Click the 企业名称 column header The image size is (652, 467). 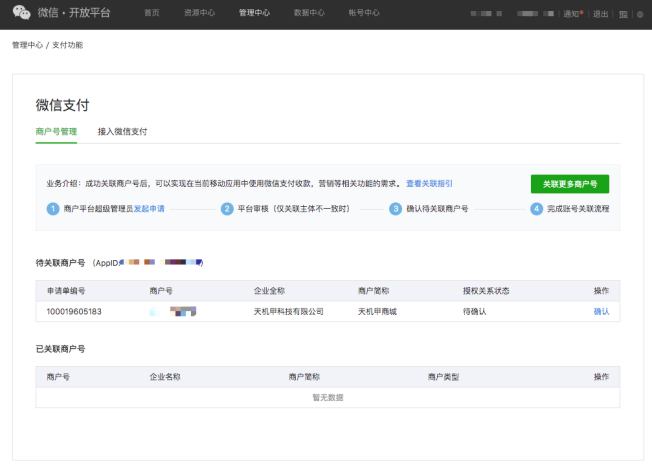tap(165, 377)
